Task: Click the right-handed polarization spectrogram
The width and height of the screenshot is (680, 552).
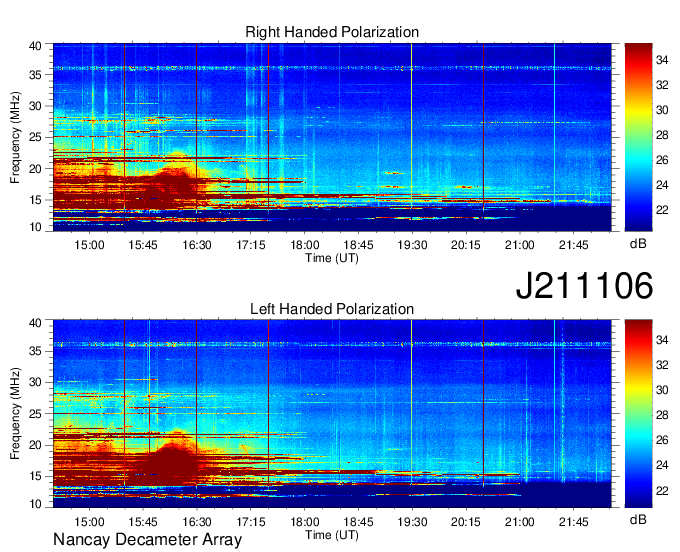Action: coord(332,137)
